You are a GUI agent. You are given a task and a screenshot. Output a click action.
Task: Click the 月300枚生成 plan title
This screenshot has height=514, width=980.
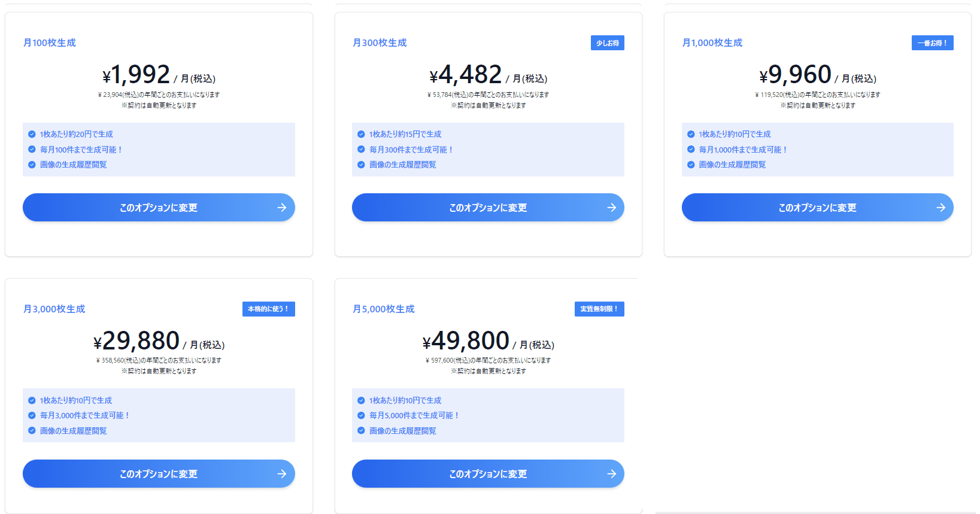(x=380, y=43)
